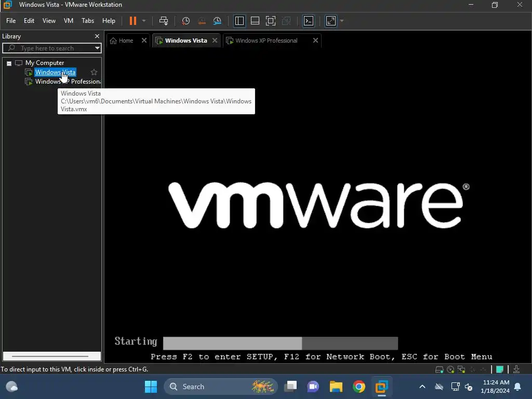
Task: Close the Home tab
Action: point(144,41)
